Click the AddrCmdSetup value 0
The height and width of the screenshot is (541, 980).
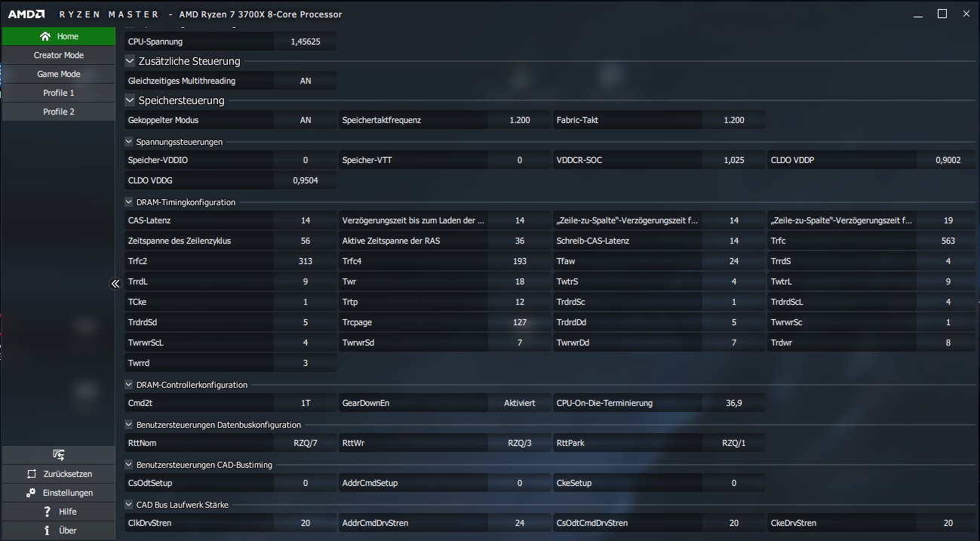pos(520,483)
